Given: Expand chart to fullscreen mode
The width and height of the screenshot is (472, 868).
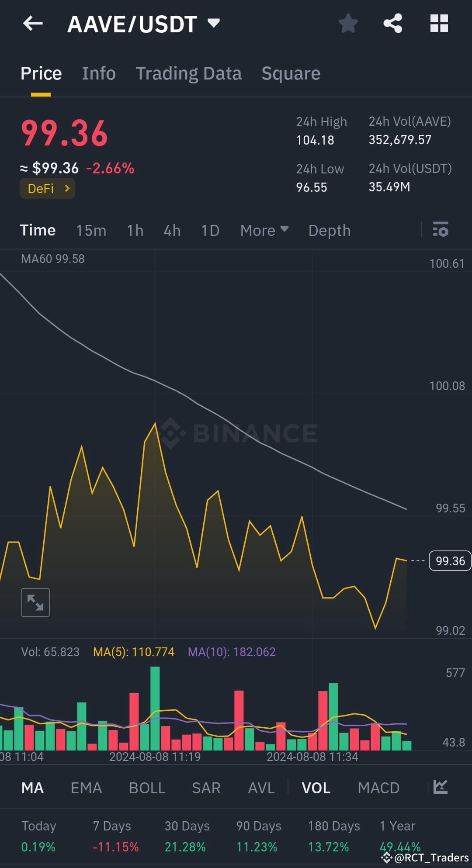Looking at the screenshot, I should (35, 602).
